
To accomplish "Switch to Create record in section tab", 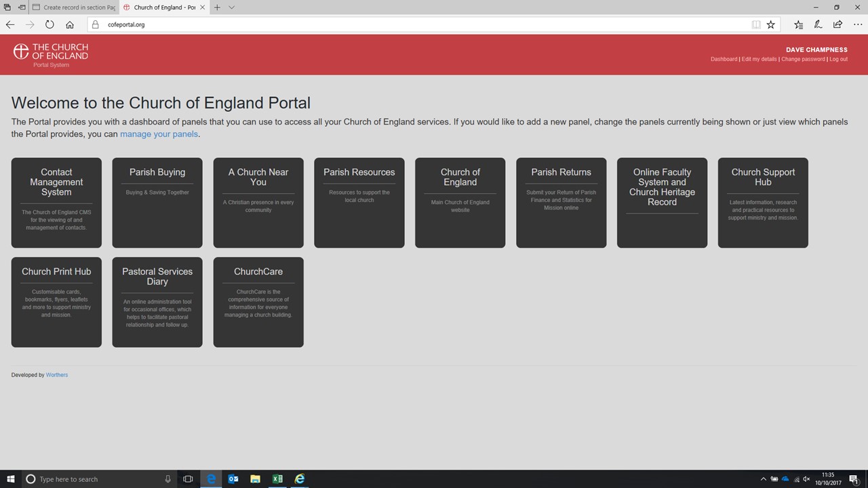I will (74, 7).
